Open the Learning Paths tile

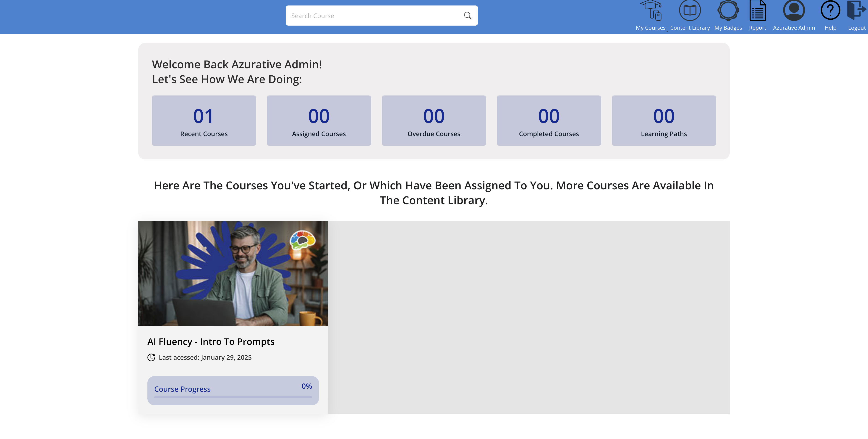(664, 120)
